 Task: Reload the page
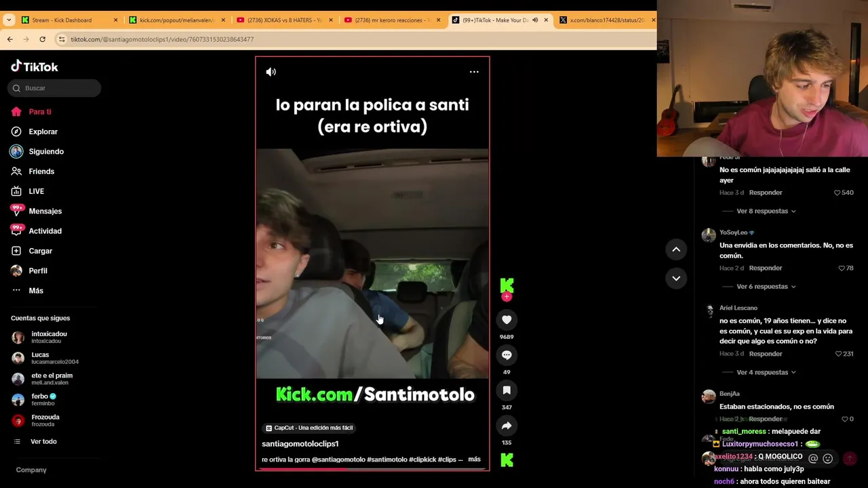point(42,39)
